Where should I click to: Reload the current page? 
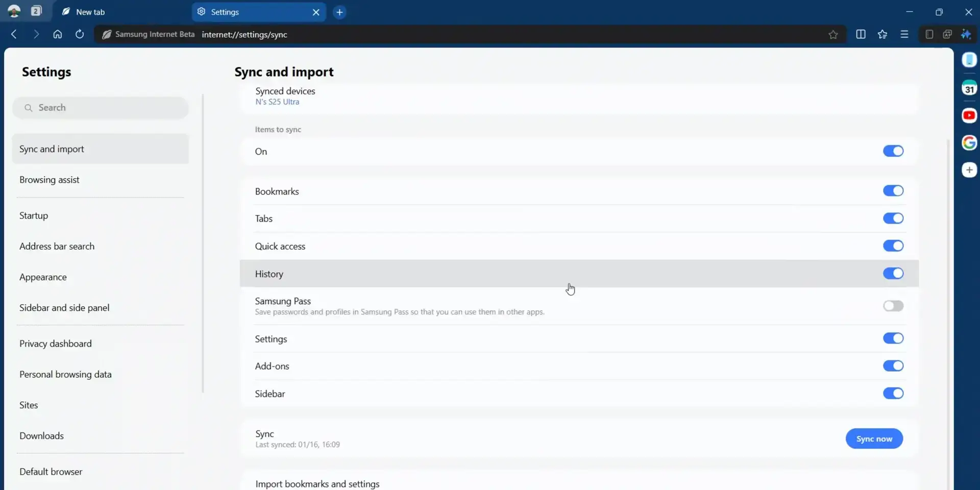79,34
